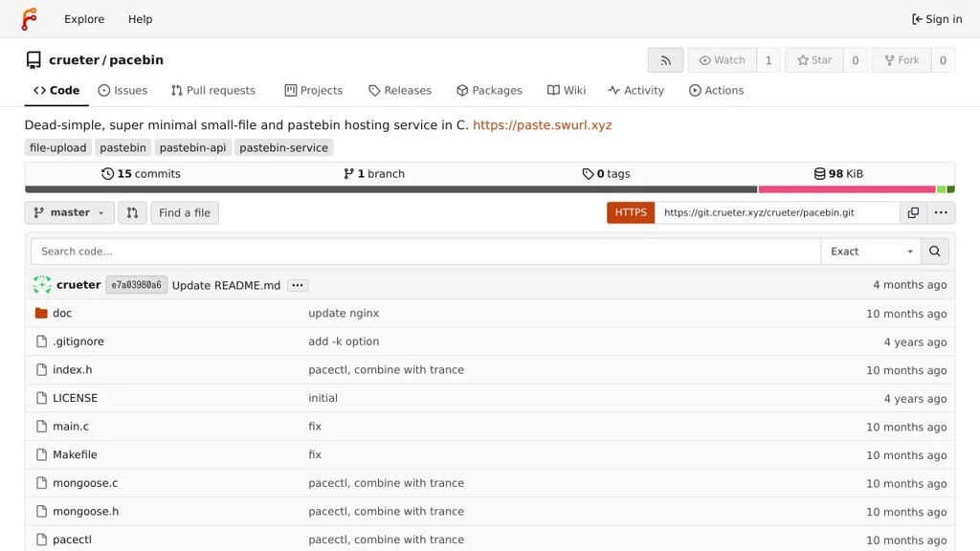Expand commit message ellipsis button
980x551 pixels.
click(298, 285)
